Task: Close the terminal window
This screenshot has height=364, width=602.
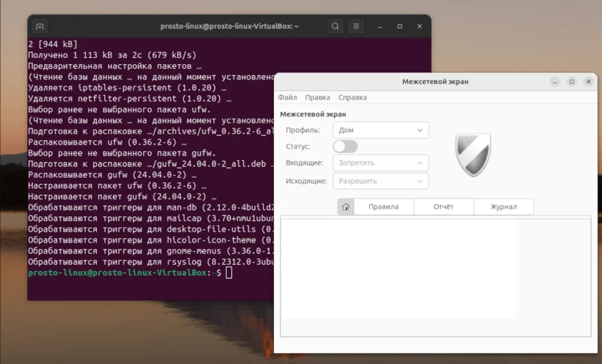Action: point(420,26)
